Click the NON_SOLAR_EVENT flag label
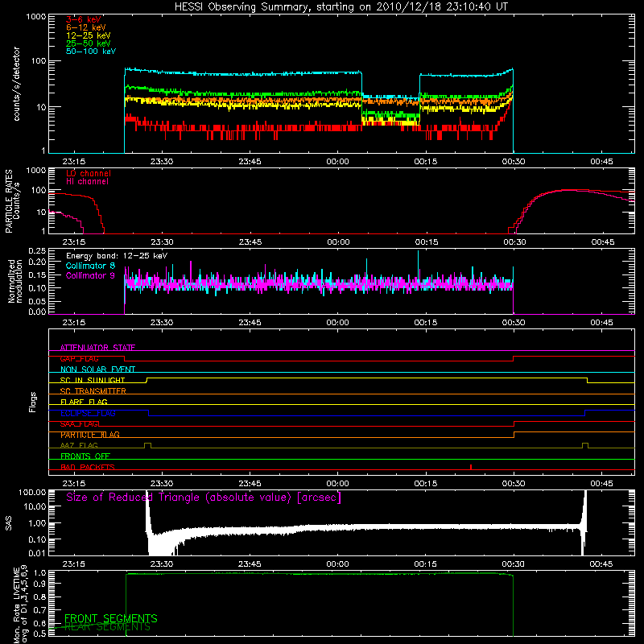 point(97,369)
